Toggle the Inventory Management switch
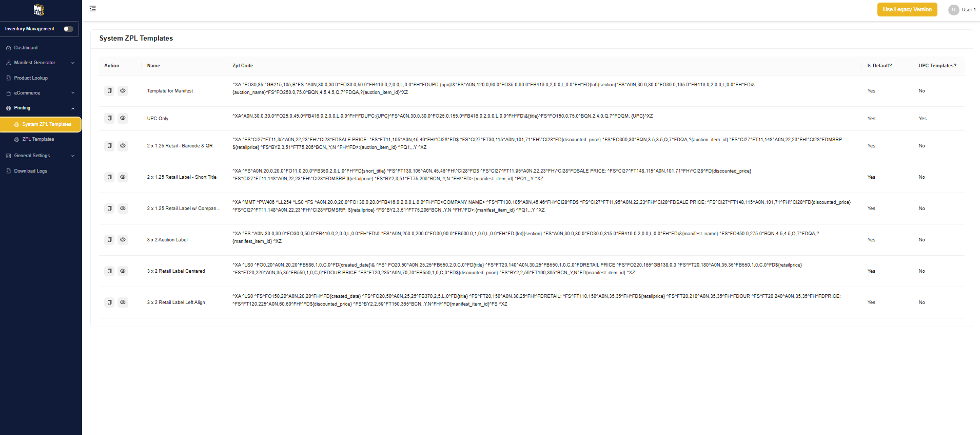Viewport: 980px width, 435px height. click(x=68, y=29)
